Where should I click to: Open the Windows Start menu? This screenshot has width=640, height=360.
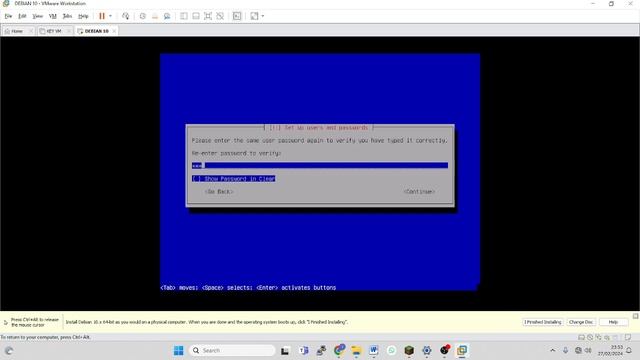click(178, 351)
